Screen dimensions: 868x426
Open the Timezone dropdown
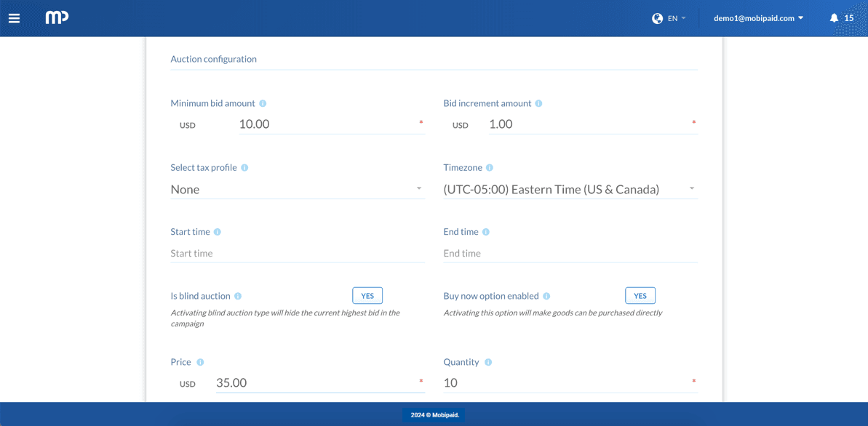[570, 189]
